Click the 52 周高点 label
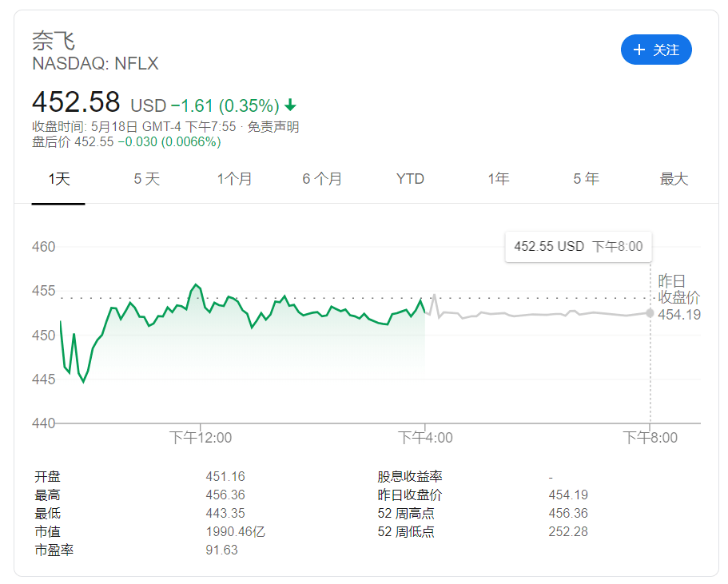Screen dimensions: 728x584 point(406,513)
